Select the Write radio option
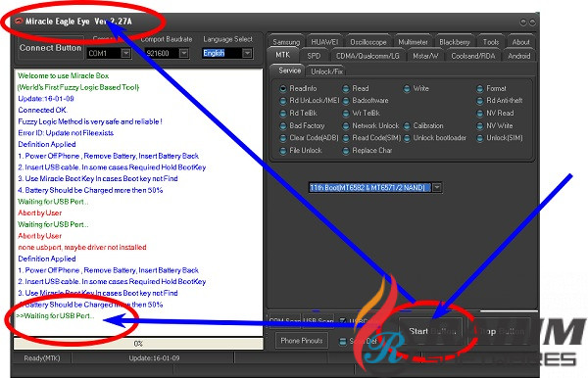This screenshot has width=588, height=378. pyautogui.click(x=407, y=88)
